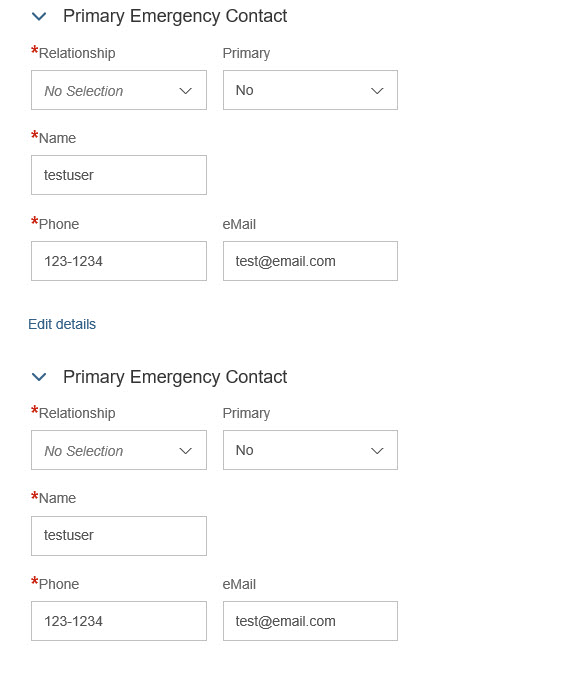Click the second Relationship dropdown arrow icon

coord(186,451)
